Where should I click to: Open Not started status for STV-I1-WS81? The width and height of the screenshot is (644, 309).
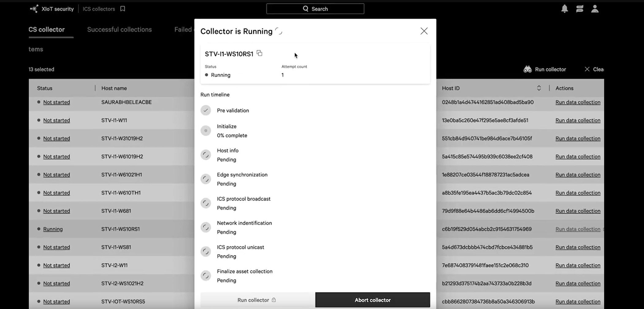(56, 247)
